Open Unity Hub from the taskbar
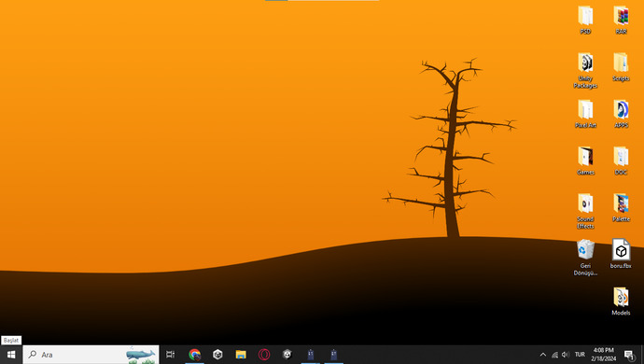Screen dimensions: 644x364 coord(217,355)
